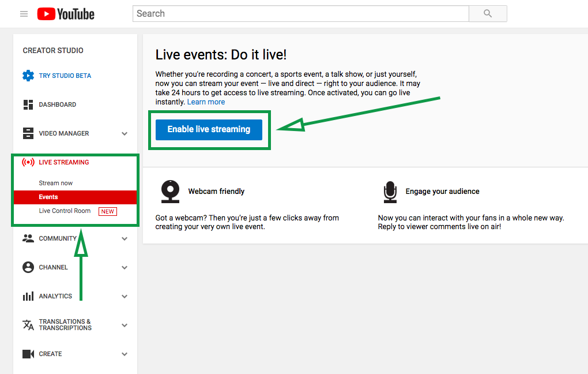Click the search magnifier button
The image size is (588, 374).
tap(488, 13)
